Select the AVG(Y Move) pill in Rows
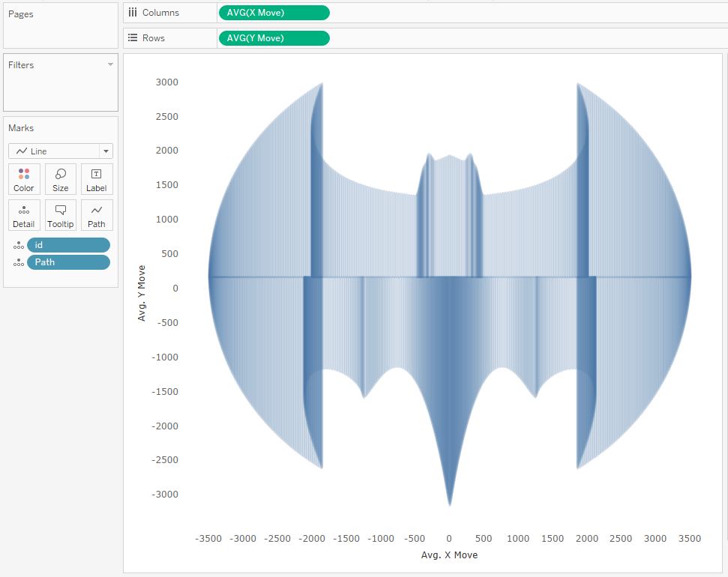The width and height of the screenshot is (728, 577). click(x=274, y=38)
